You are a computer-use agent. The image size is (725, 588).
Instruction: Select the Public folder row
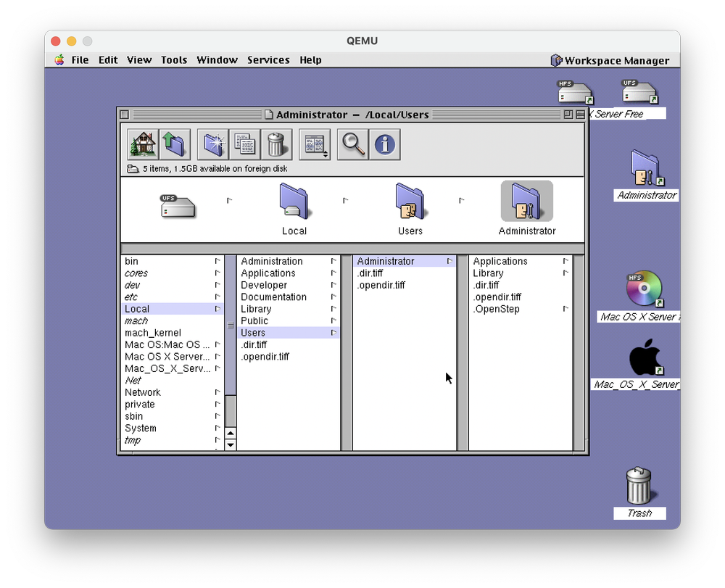pos(289,320)
